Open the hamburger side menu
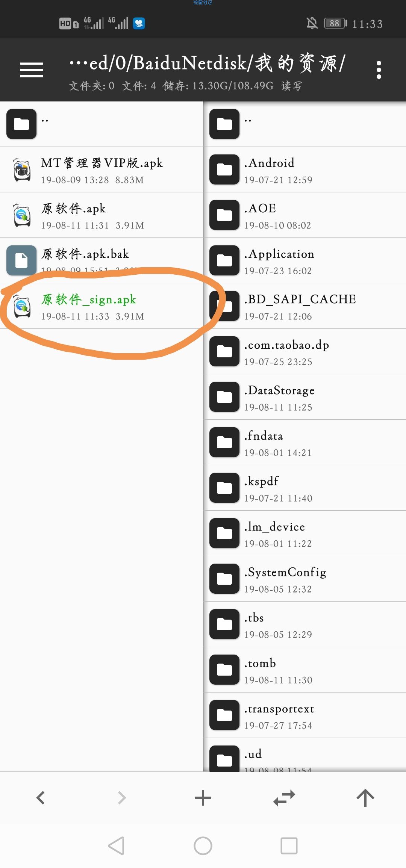Viewport: 406px width, 868px height. click(x=31, y=70)
